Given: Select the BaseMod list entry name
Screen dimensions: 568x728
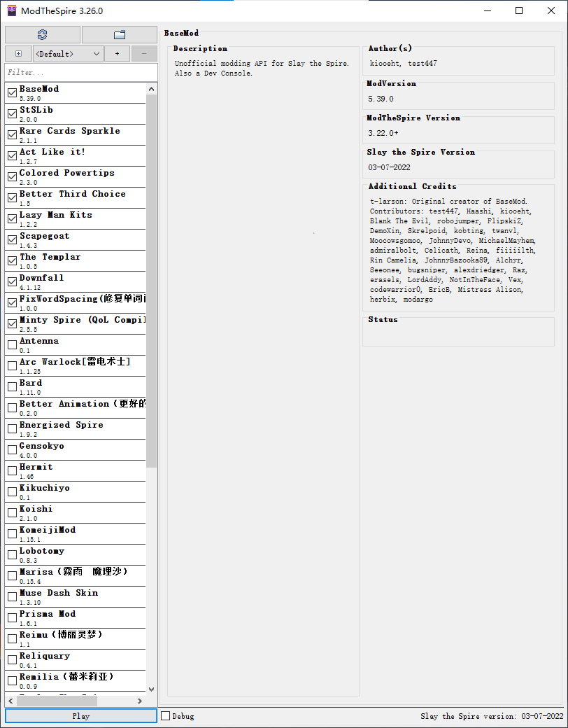Looking at the screenshot, I should coord(39,89).
